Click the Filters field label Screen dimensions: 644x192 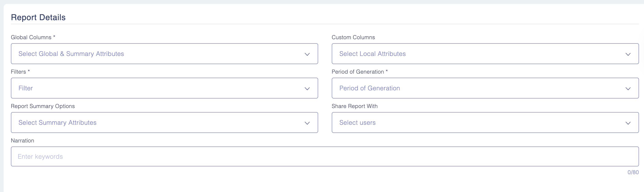[x=18, y=72]
